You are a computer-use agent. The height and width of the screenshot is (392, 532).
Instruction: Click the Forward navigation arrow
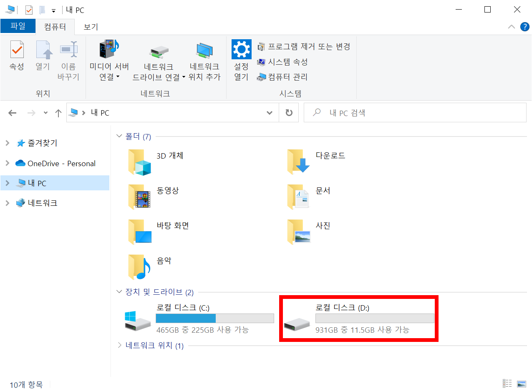tap(31, 113)
